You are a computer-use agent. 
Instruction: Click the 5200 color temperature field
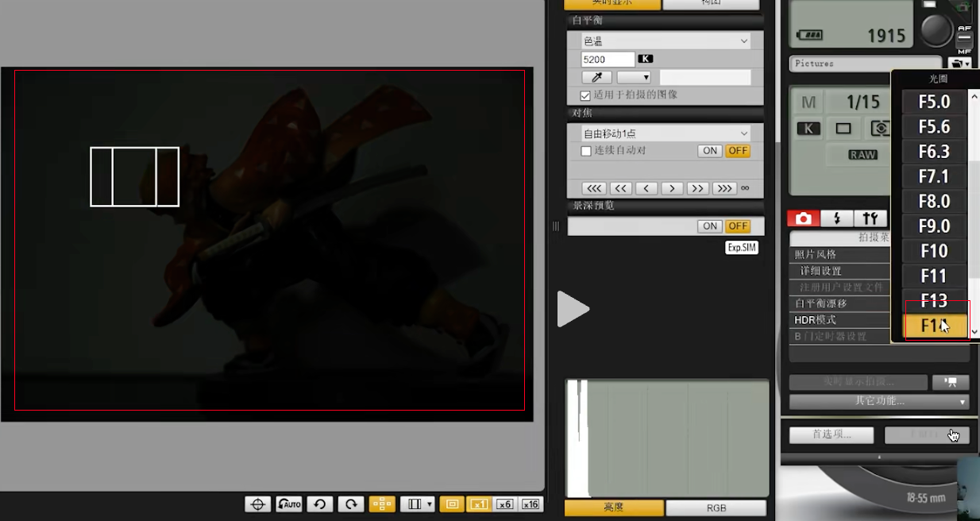(608, 59)
